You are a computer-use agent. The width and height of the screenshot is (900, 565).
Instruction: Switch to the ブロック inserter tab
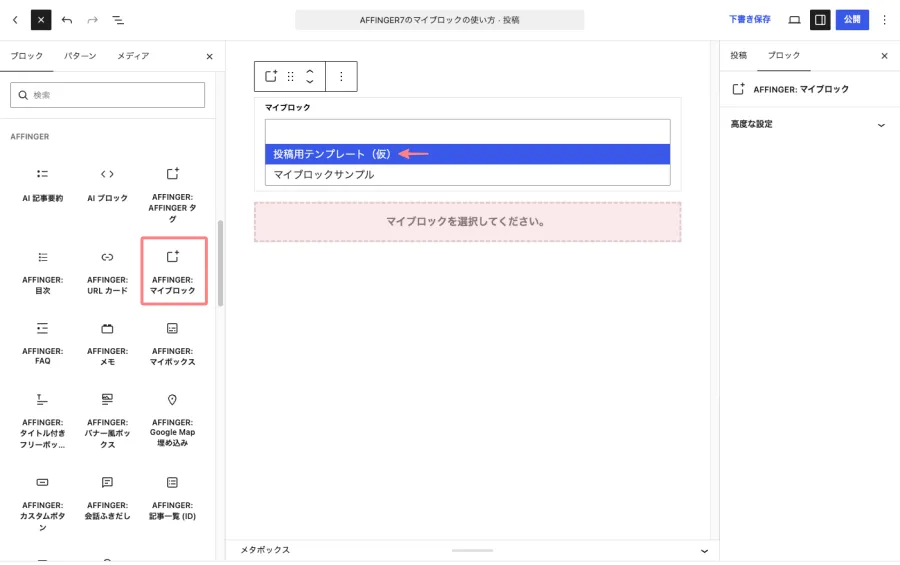26,56
